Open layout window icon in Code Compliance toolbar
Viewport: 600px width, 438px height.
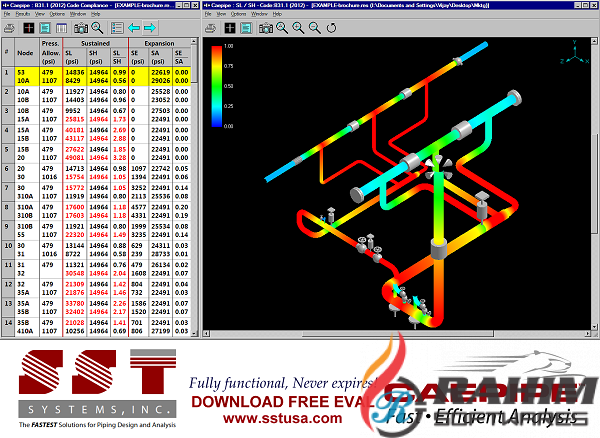click(x=45, y=28)
